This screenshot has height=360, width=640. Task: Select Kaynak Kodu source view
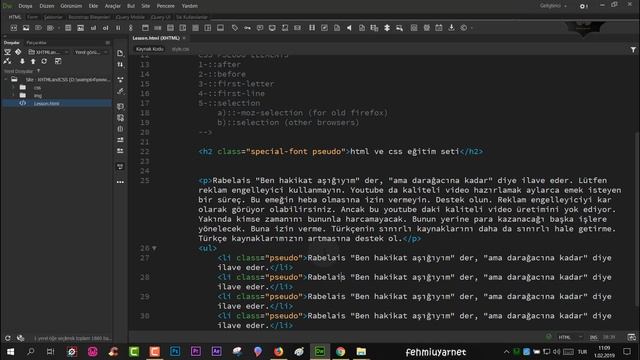point(149,49)
